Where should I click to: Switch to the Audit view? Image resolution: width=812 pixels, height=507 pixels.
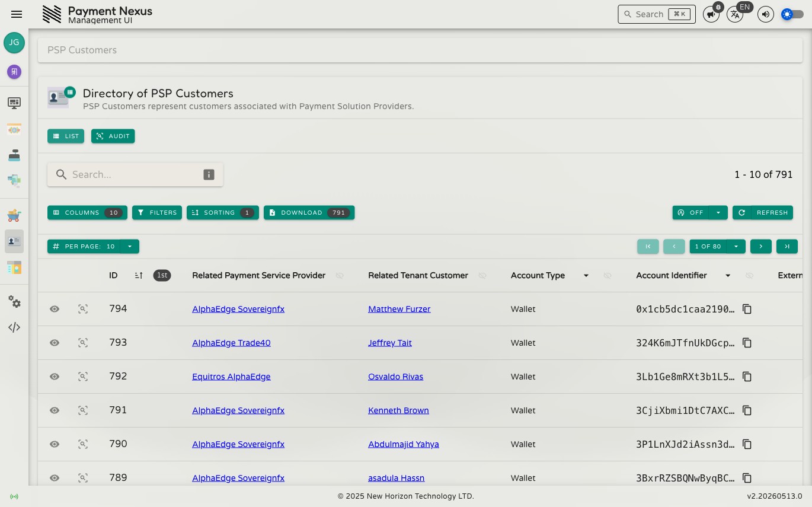click(x=113, y=136)
